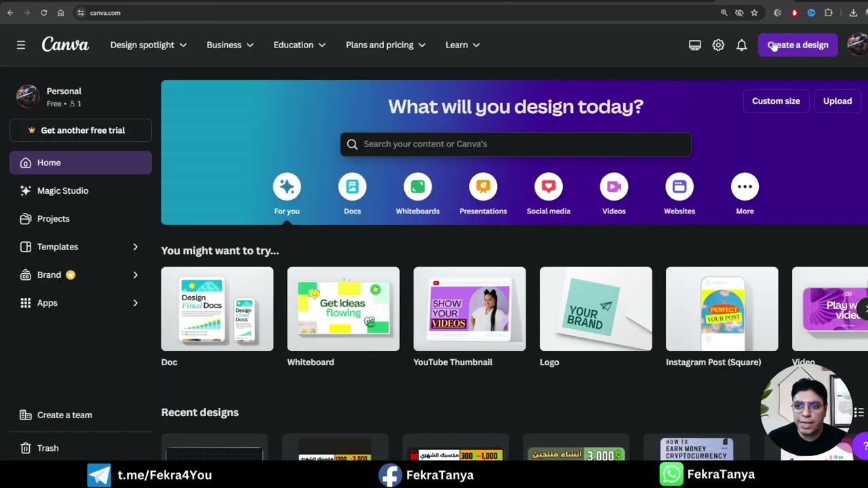The width and height of the screenshot is (868, 488).
Task: Click the Create a design button
Action: click(797, 45)
